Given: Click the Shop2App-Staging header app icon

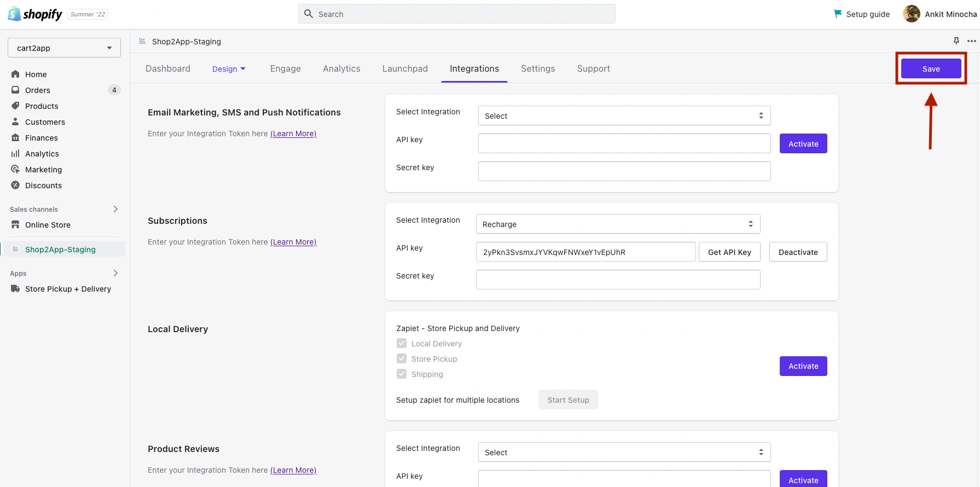Looking at the screenshot, I should [142, 41].
